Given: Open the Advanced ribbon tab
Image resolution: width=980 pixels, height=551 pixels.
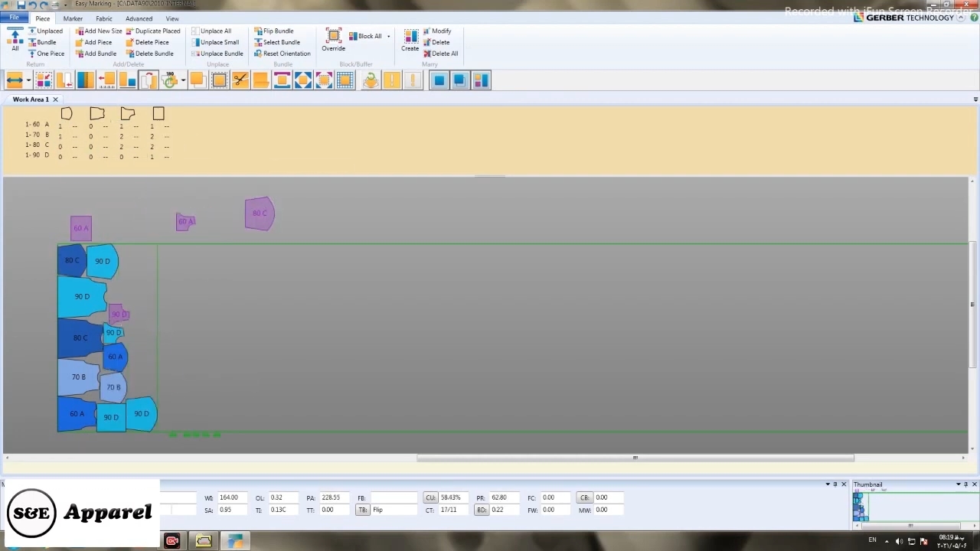Looking at the screenshot, I should [x=139, y=18].
